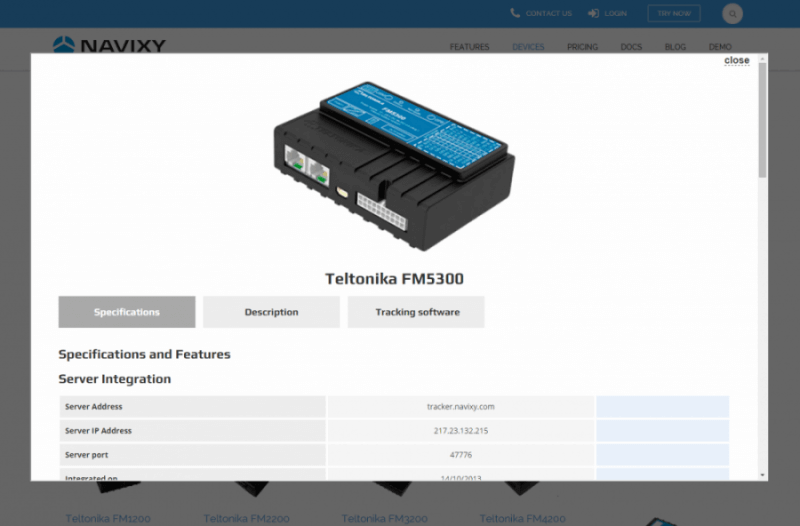Viewport: 800px width, 526px height.
Task: Switch to the Description tab
Action: click(271, 312)
